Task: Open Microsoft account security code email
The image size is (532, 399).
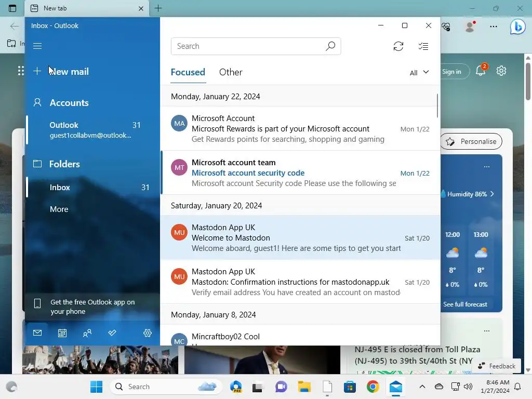Action: click(300, 172)
